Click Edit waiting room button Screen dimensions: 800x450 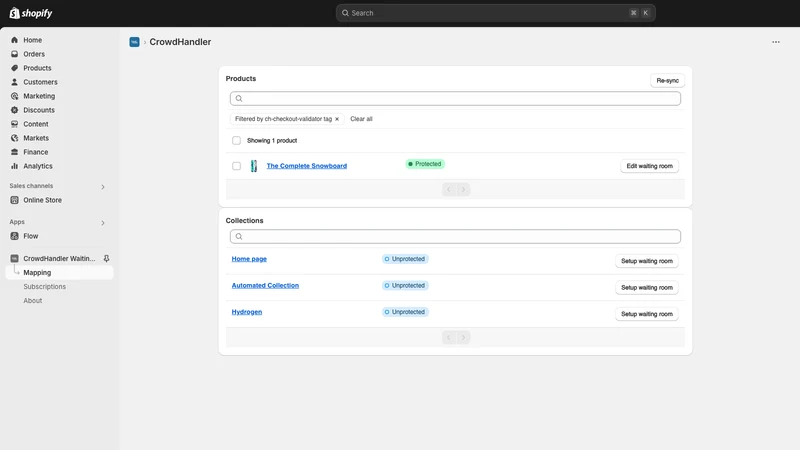649,166
